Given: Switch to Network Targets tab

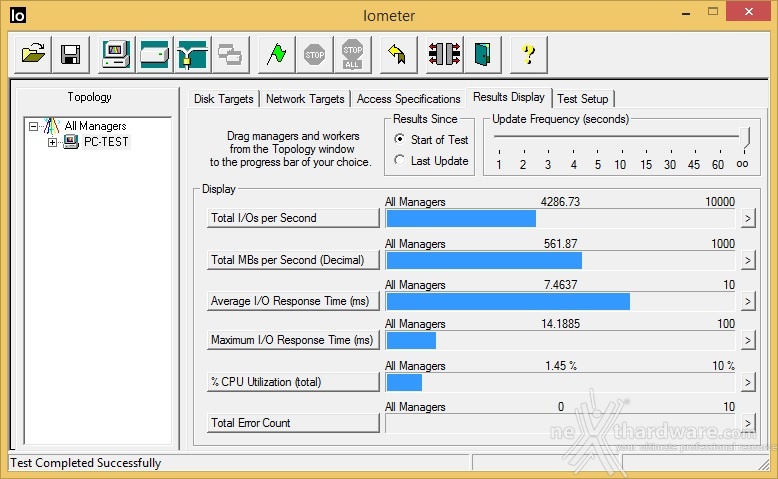Looking at the screenshot, I should (305, 99).
